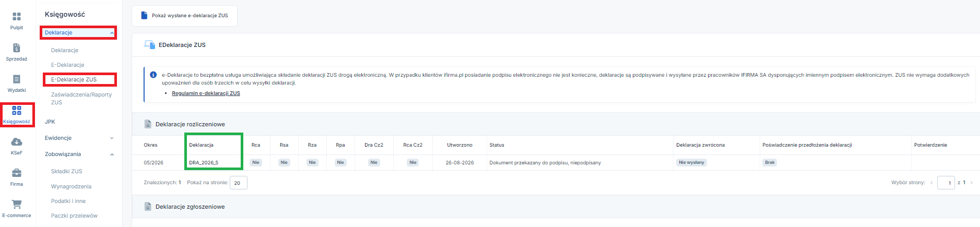Open the JPK menu item
Viewport: 980px width, 227px height.
click(50, 122)
